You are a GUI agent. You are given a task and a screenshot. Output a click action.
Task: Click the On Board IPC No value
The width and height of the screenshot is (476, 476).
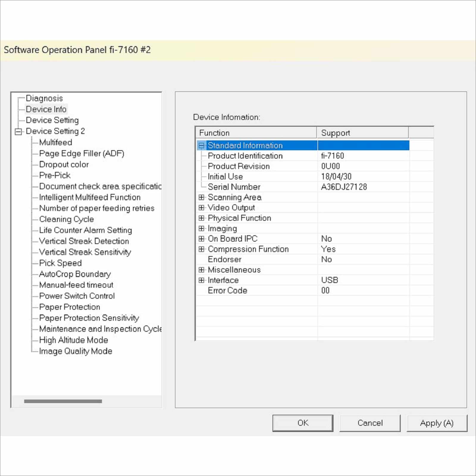click(327, 239)
